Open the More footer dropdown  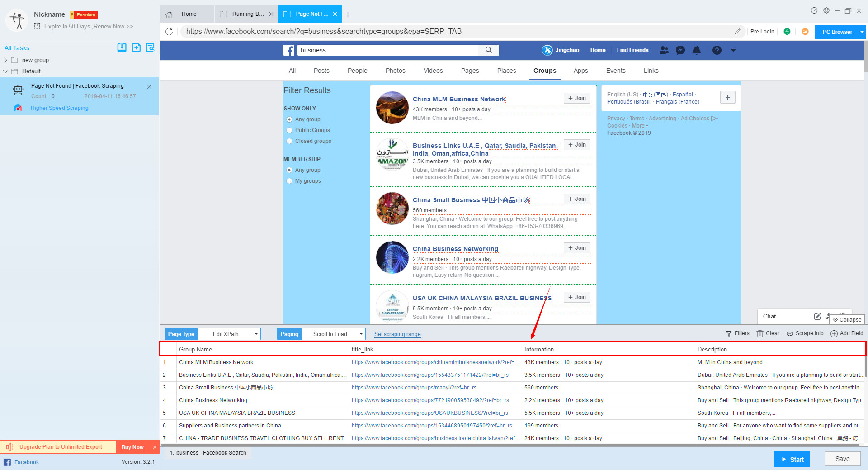coord(640,126)
